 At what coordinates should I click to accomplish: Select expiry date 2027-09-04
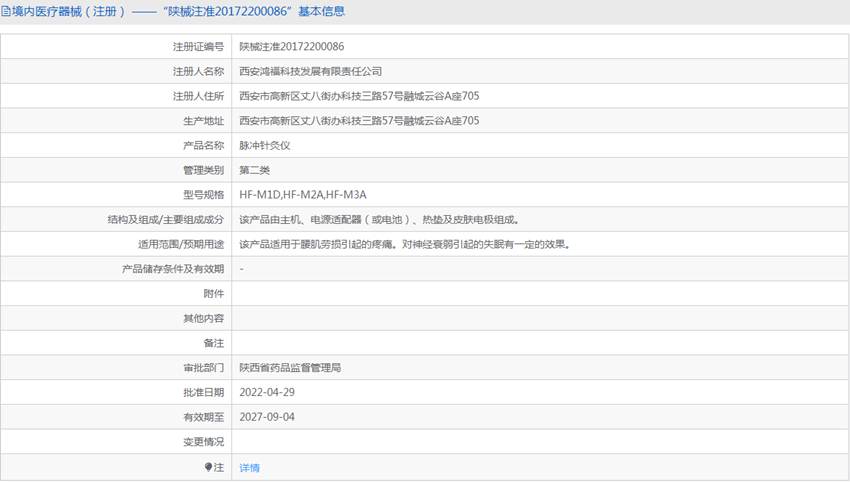coord(267,417)
